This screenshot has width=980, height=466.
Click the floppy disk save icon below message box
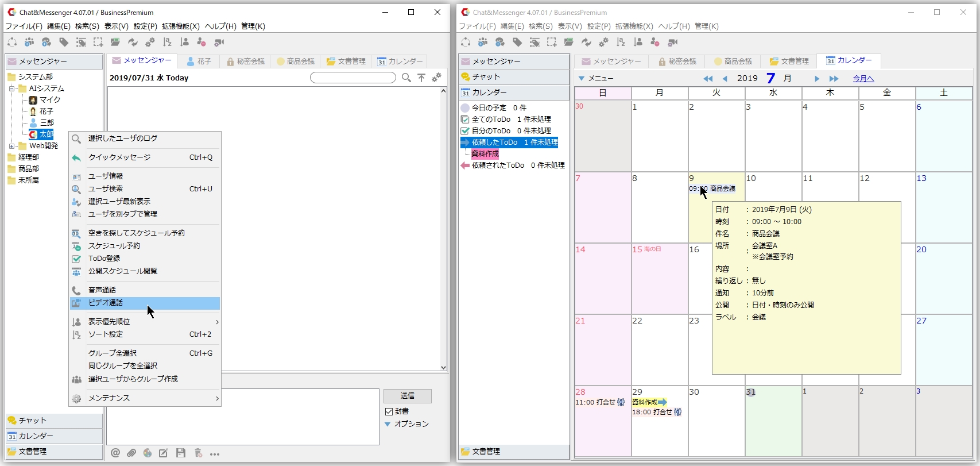point(181,453)
